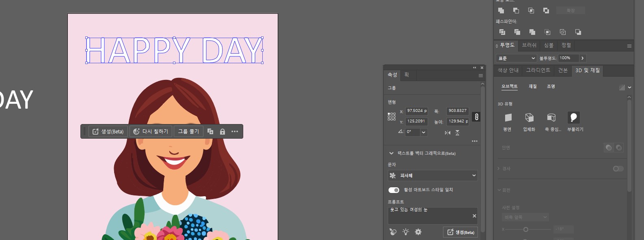
Task: Open the gear settings icon below prompt
Action: pyautogui.click(x=418, y=232)
